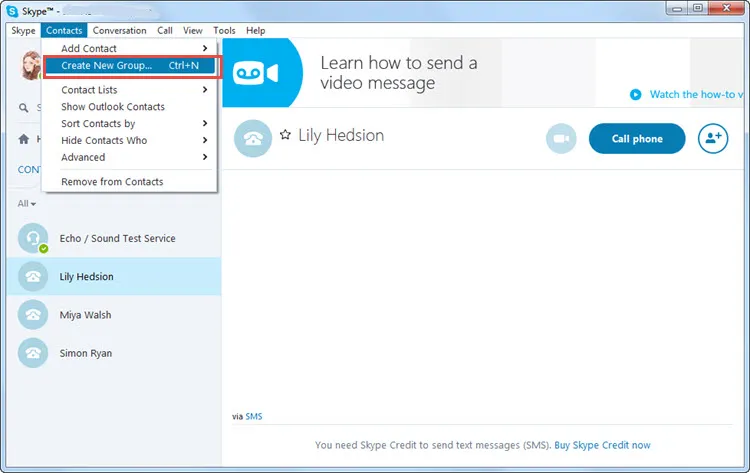
Task: Click the Home icon in sidebar
Action: pyautogui.click(x=23, y=139)
